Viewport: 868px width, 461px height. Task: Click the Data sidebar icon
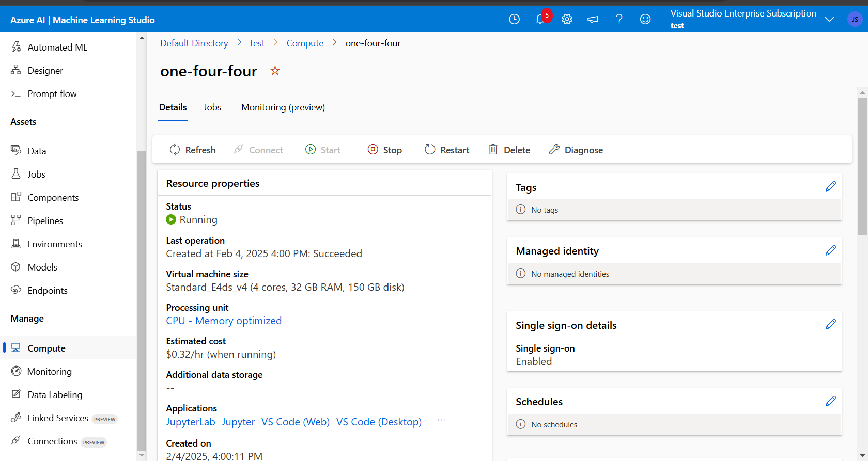tap(16, 150)
